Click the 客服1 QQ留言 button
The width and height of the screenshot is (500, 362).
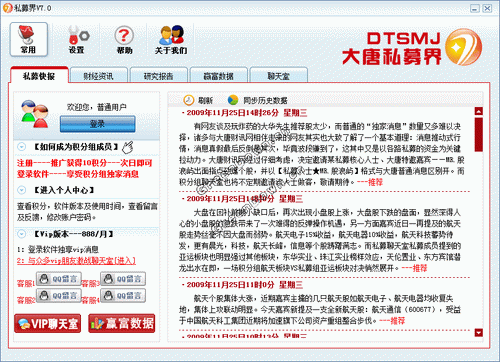coord(58,279)
